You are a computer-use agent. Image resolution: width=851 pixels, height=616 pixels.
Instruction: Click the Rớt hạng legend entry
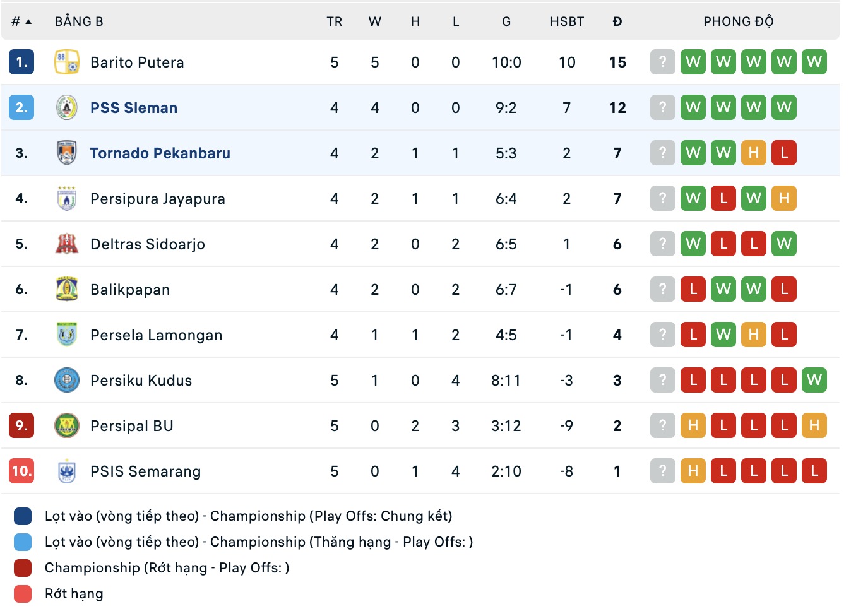pyautogui.click(x=73, y=593)
